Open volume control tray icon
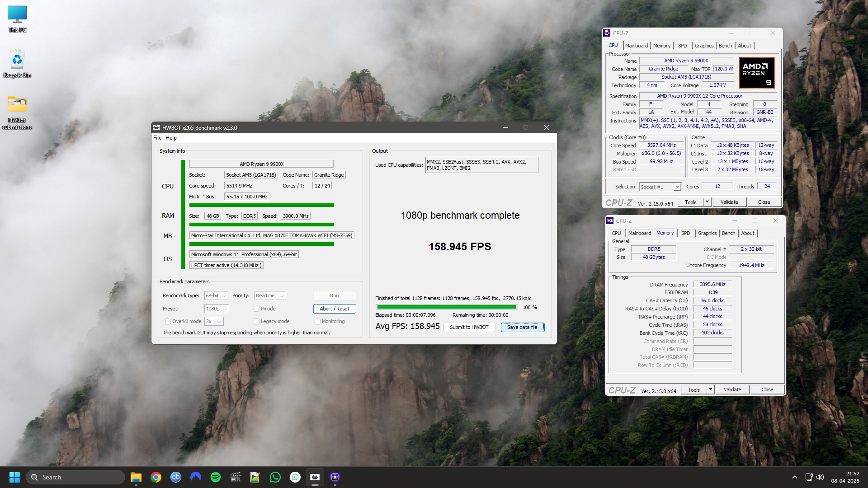Viewport: 868px width, 488px height. (x=820, y=477)
